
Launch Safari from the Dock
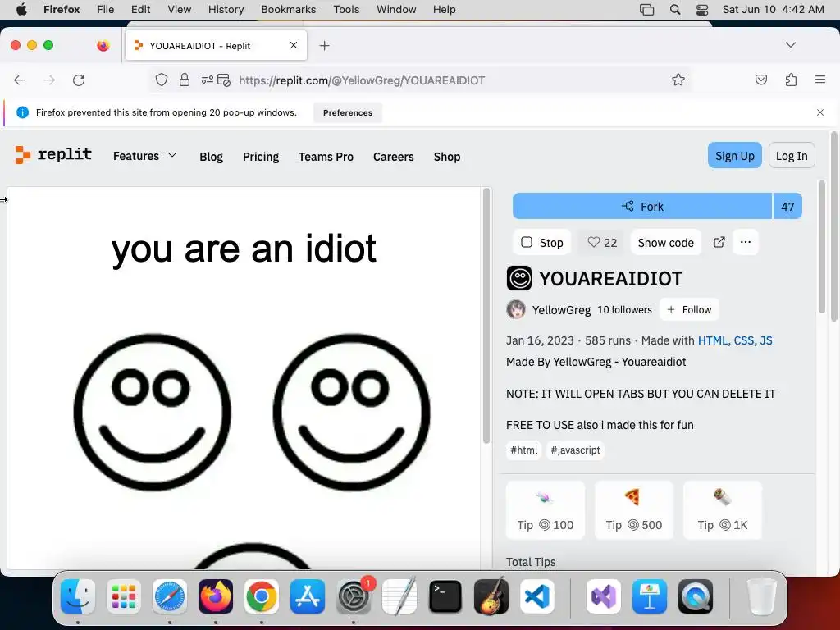[170, 597]
